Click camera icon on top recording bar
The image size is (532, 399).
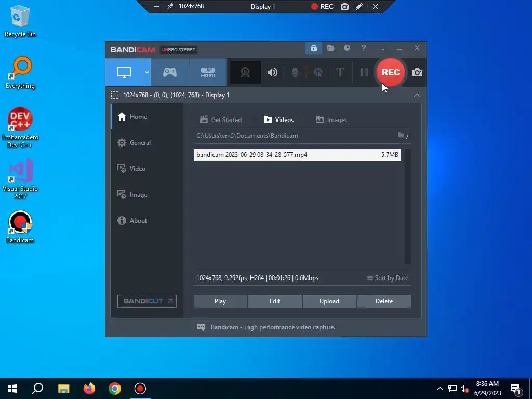(x=344, y=6)
